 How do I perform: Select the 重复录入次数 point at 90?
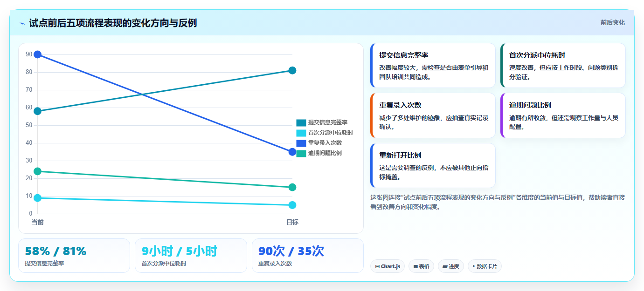(38, 54)
